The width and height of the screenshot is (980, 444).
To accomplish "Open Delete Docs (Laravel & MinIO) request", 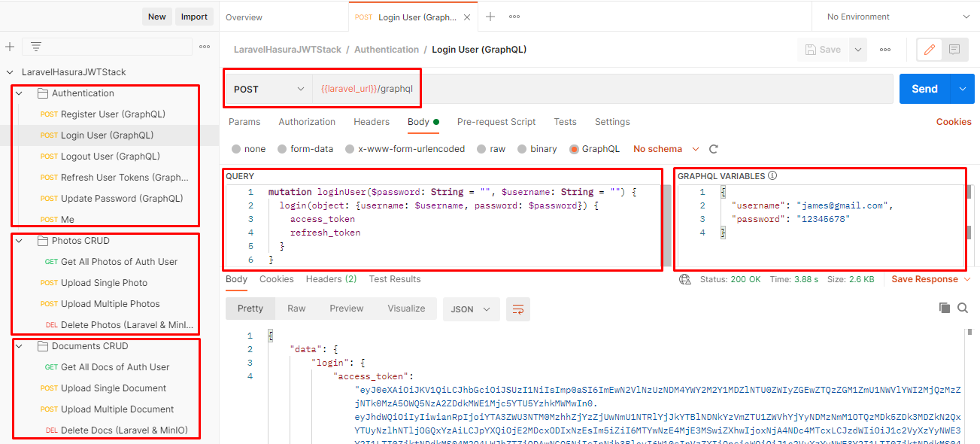I will 124,430.
